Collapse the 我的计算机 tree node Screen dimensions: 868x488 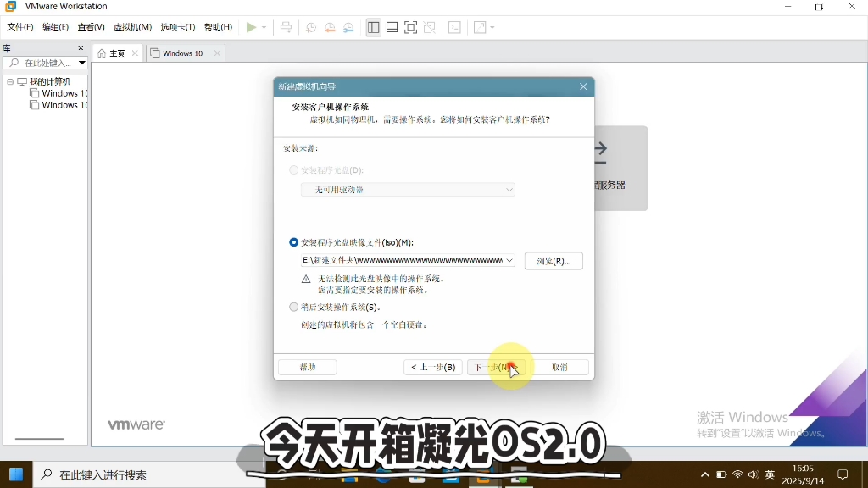10,81
